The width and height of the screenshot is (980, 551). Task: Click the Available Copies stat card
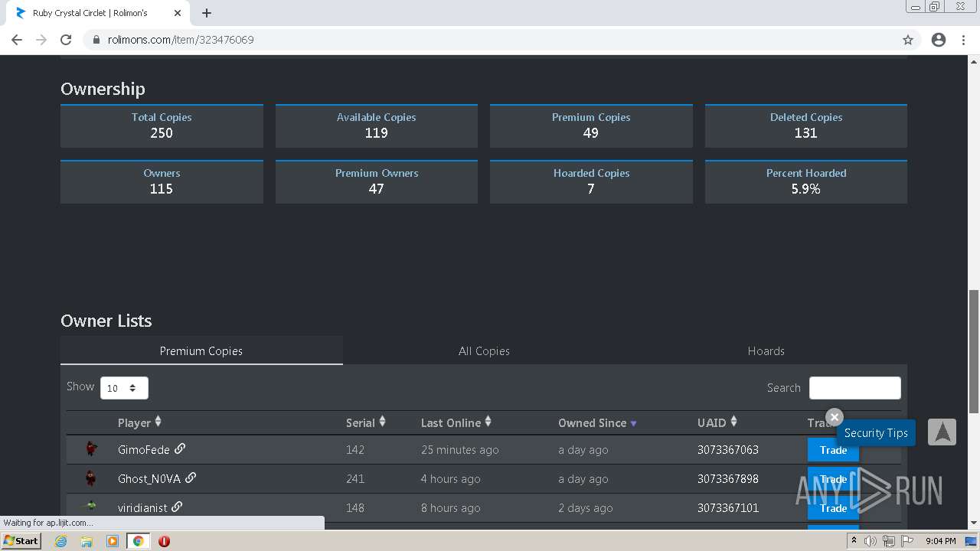pos(377,126)
